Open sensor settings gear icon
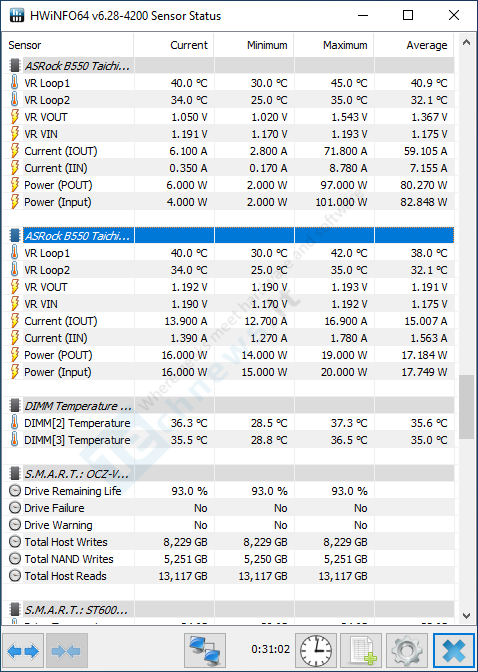 406,651
